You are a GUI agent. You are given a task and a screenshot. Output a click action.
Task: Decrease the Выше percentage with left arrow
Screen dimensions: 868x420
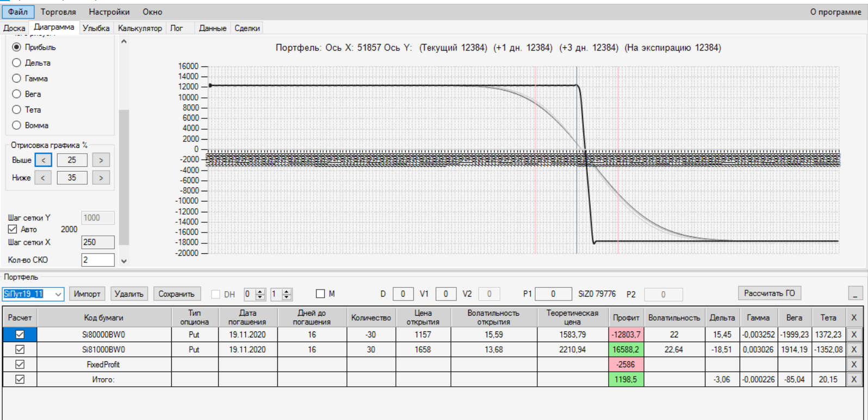point(44,160)
